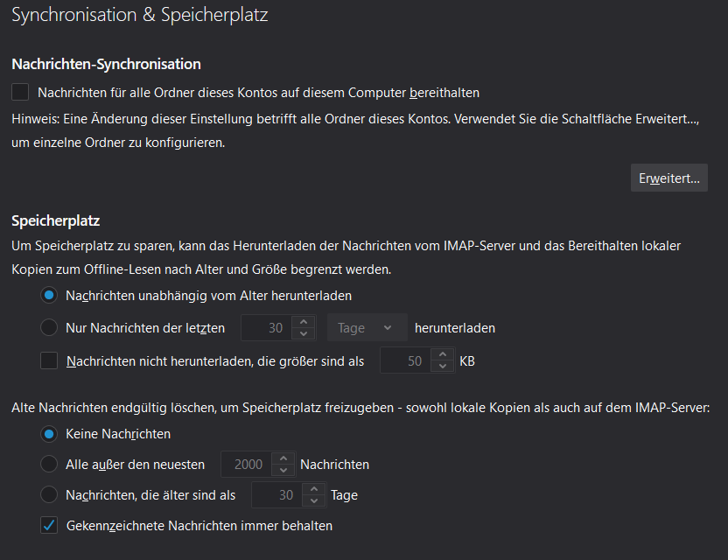Select "Nachrichten, die älter sind als" radio
The width and height of the screenshot is (728, 560).
click(x=49, y=495)
